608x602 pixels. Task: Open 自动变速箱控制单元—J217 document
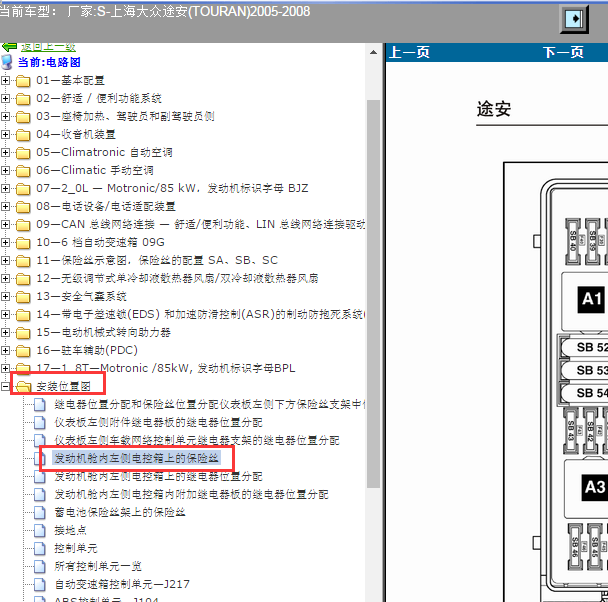coord(122,584)
